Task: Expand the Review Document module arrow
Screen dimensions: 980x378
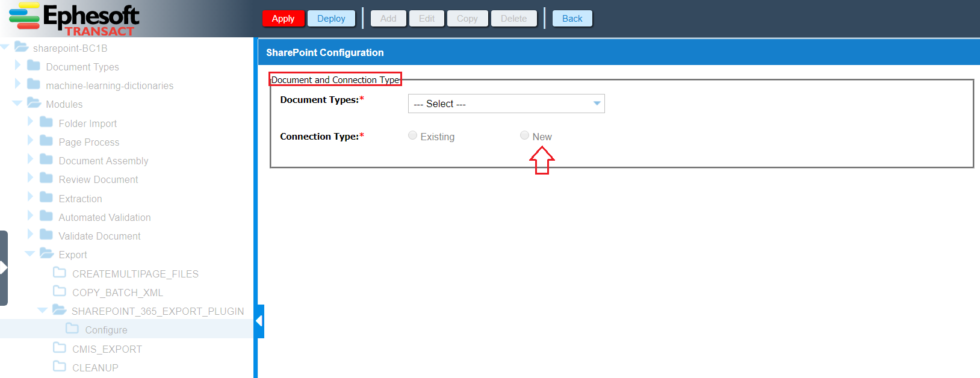Action: pyautogui.click(x=30, y=178)
